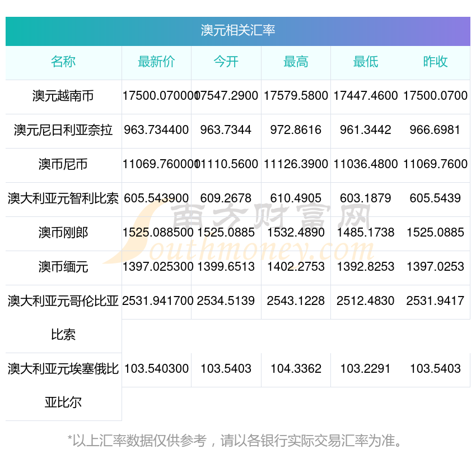Select the 972.8616 value in 最高 column
Viewport: 476px width, 458px height.
[296, 130]
